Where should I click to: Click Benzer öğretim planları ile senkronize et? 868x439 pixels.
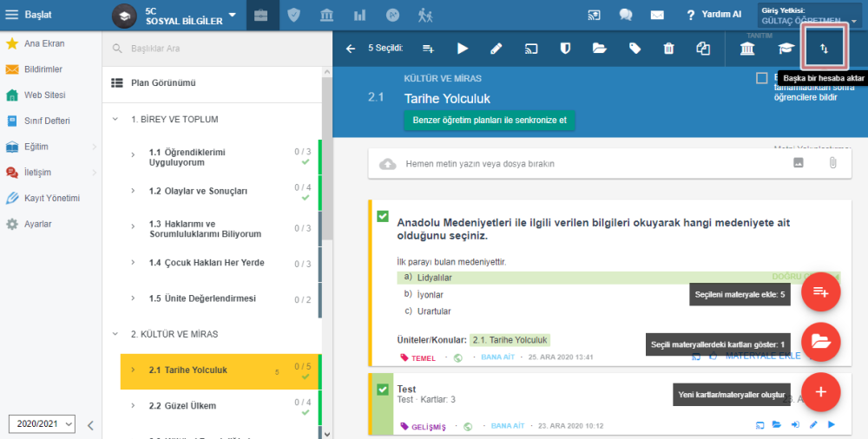click(x=490, y=120)
